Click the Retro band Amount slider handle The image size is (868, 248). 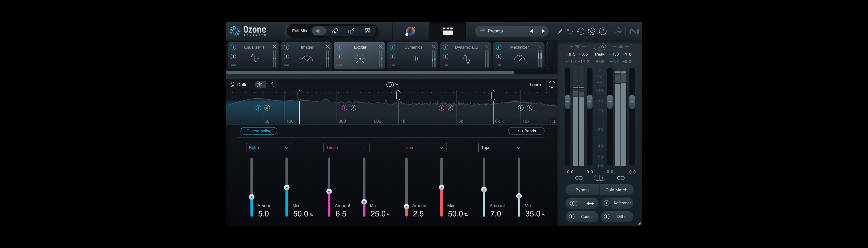[252, 197]
